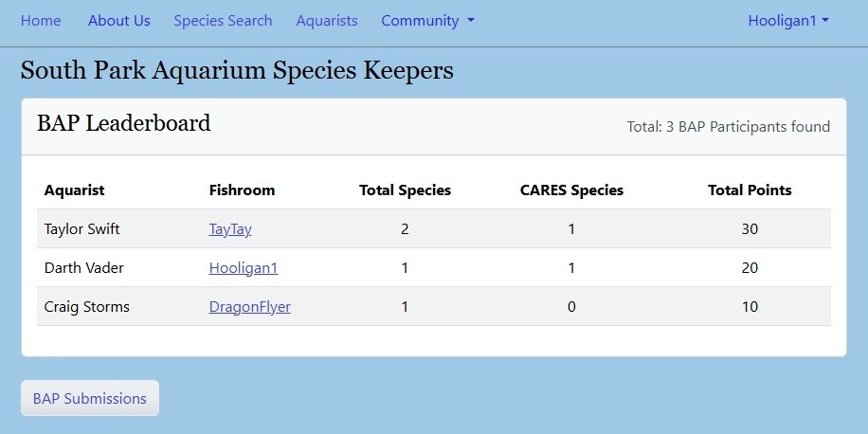
Task: Click the Aquarist column header
Action: [x=74, y=190]
